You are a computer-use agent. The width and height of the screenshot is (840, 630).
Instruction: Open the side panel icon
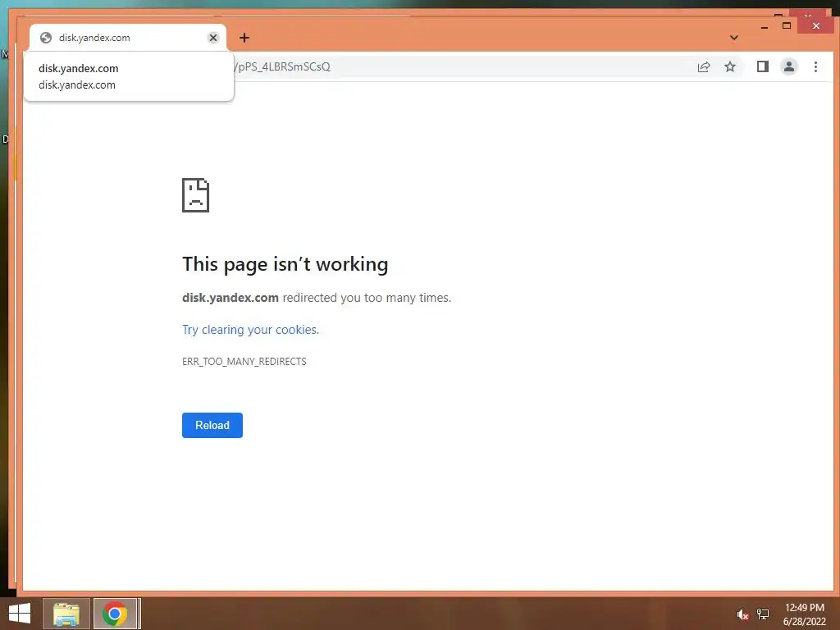(x=762, y=67)
